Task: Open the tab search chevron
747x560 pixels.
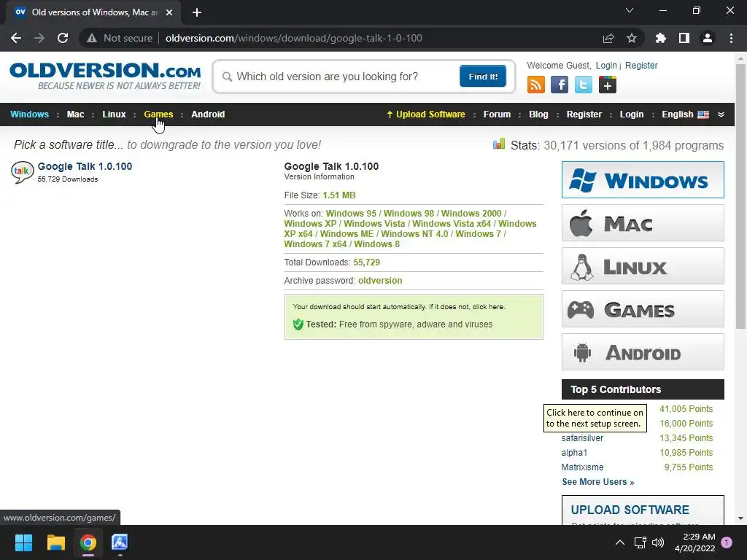Action: point(630,10)
